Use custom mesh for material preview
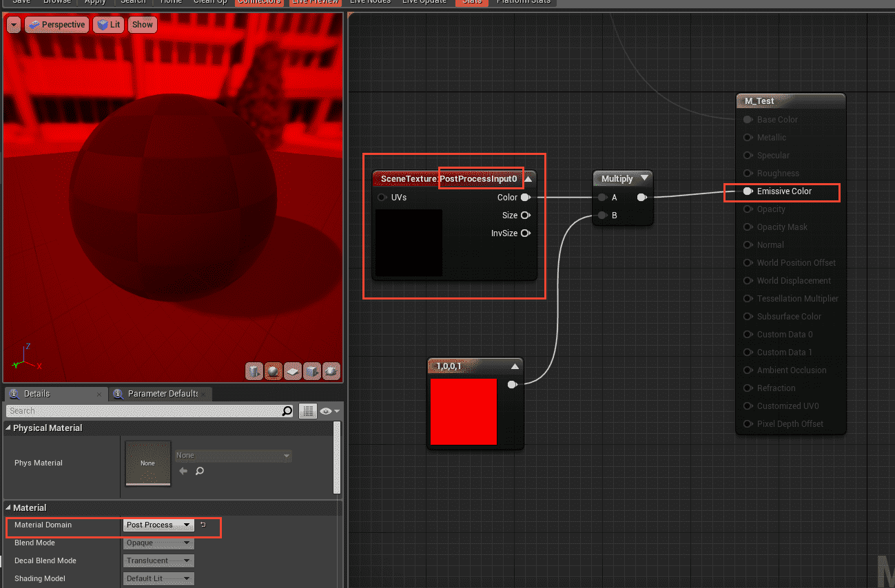The width and height of the screenshot is (895, 588). 331,372
